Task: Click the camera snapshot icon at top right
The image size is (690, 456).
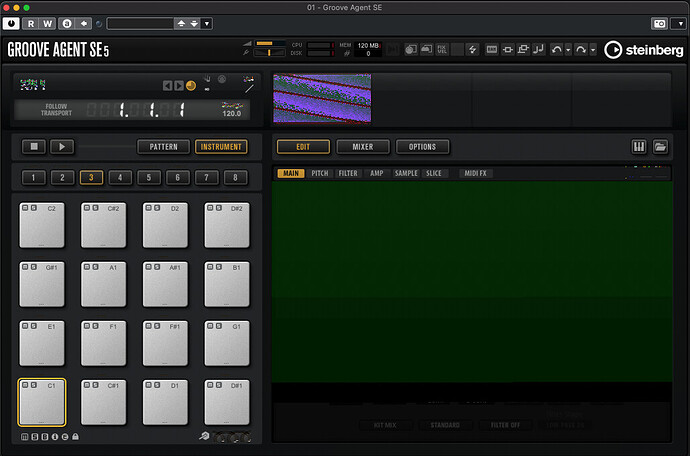Action: pos(659,23)
